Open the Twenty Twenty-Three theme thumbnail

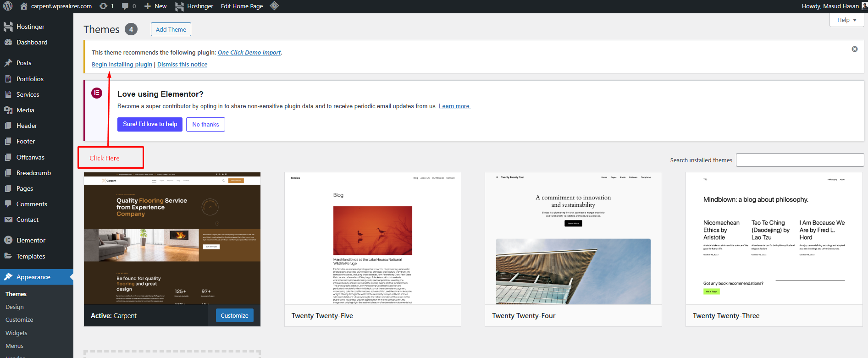coord(774,238)
